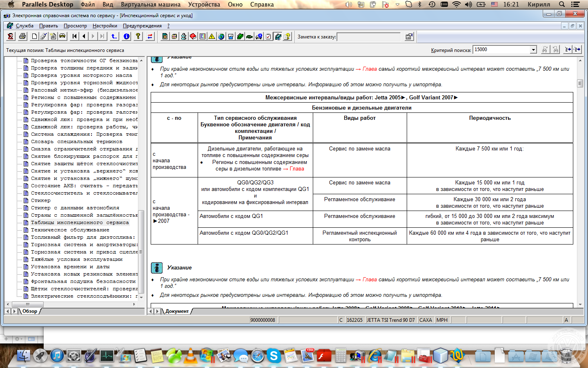This screenshot has height=368, width=588.
Task: Select tree item Таблицы инспекционного сервиса
Action: point(80,223)
